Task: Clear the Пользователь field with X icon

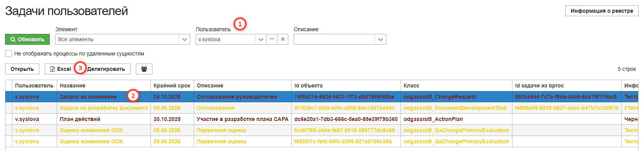Action: tap(283, 39)
